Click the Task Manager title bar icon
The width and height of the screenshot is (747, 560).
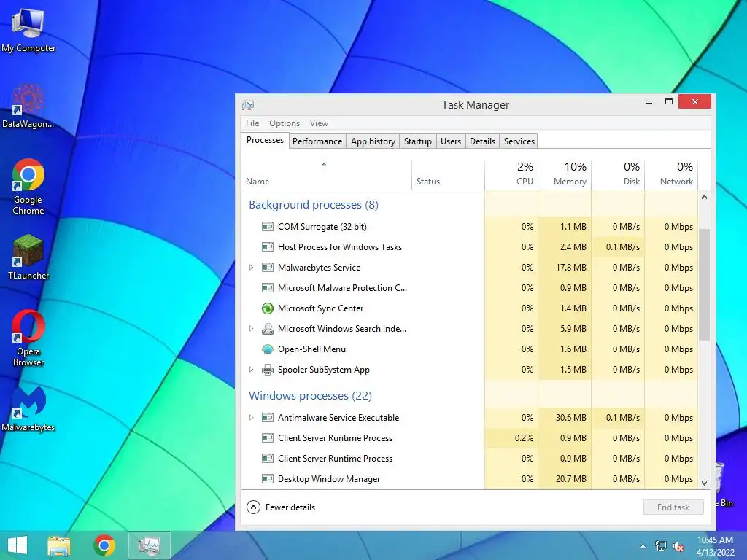coord(248,105)
